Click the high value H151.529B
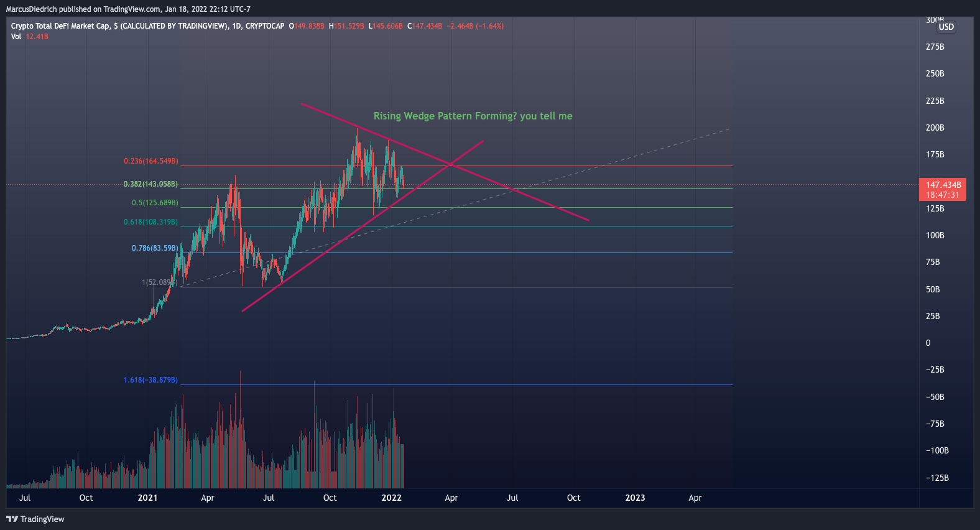This screenshot has width=980, height=530. (346, 26)
